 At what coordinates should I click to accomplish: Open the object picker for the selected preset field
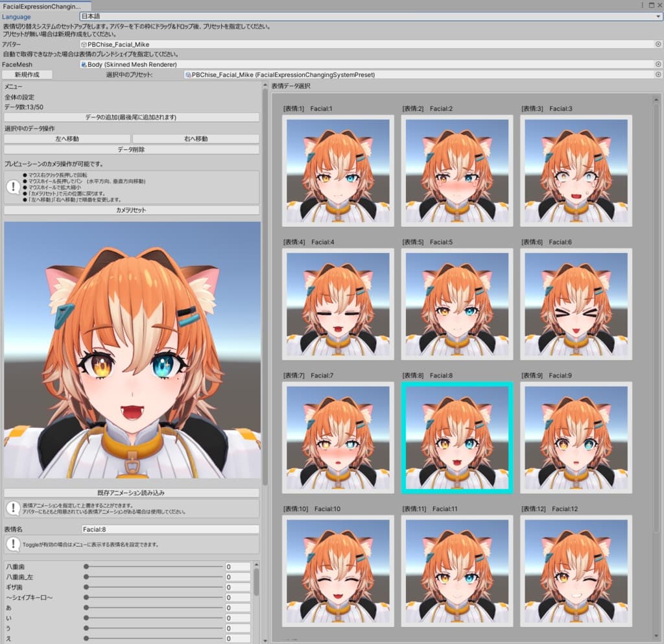[x=658, y=75]
